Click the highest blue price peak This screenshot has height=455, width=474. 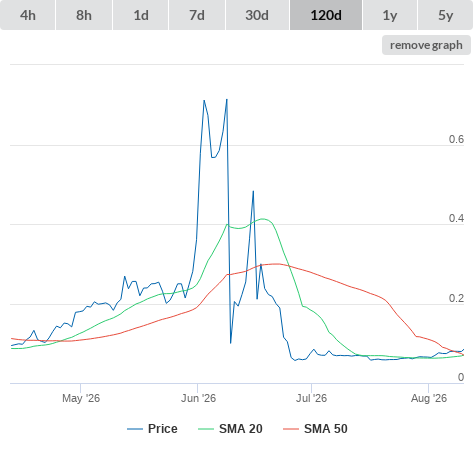pyautogui.click(x=227, y=99)
